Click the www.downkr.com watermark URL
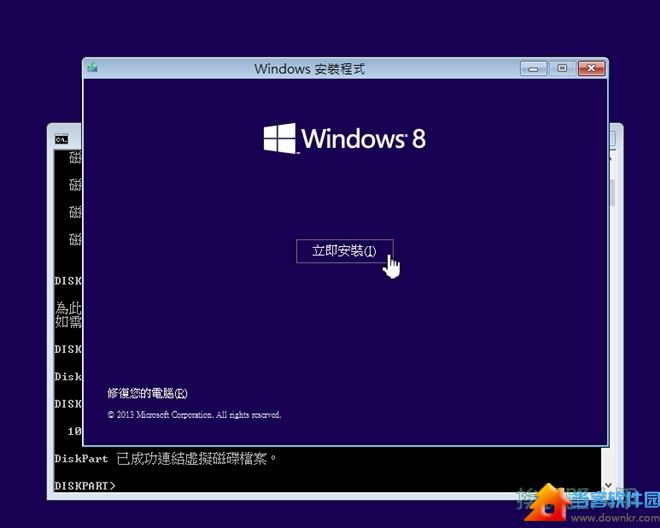The width and height of the screenshot is (660, 528). [x=610, y=518]
